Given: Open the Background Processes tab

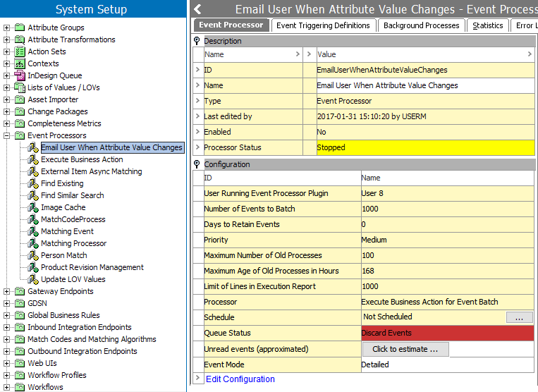Looking at the screenshot, I should point(422,25).
